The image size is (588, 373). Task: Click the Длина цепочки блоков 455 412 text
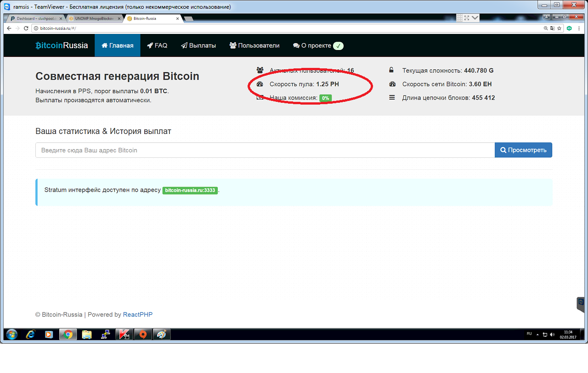[x=448, y=98]
